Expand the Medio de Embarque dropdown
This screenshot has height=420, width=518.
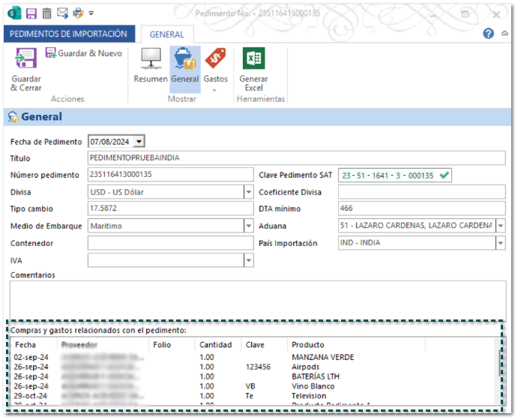[248, 226]
